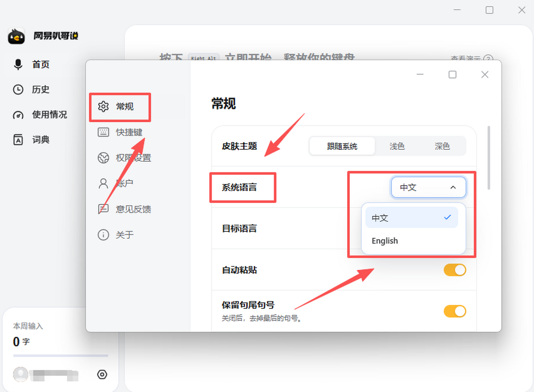Click the user avatar at bottom left
Viewport: 534px width, 392px height.
(x=20, y=375)
